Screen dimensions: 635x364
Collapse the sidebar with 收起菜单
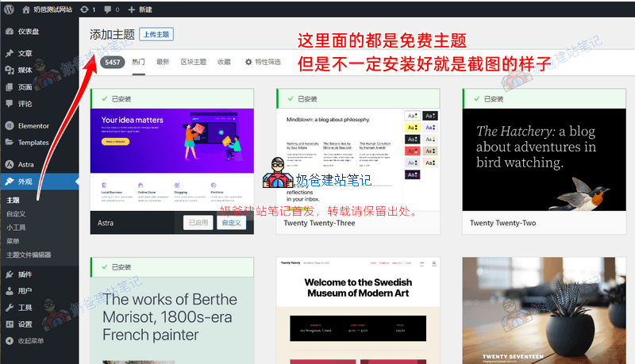tap(30, 340)
